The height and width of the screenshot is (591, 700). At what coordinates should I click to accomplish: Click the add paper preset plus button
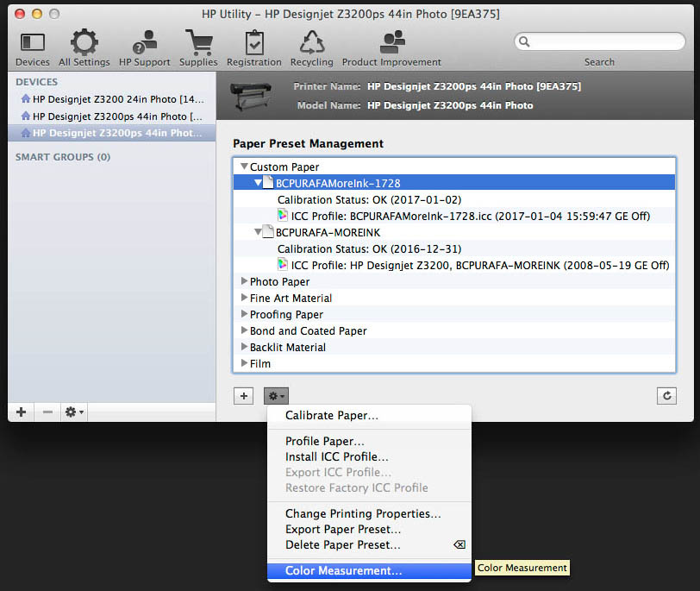[x=244, y=396]
